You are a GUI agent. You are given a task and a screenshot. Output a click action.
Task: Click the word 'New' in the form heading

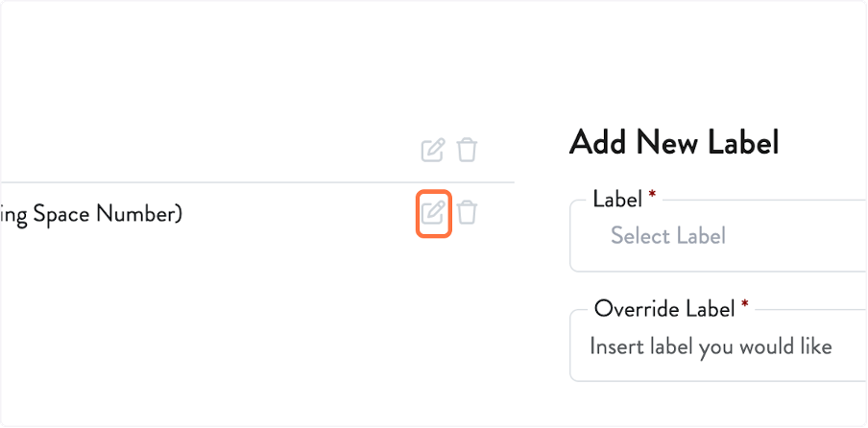tap(664, 143)
